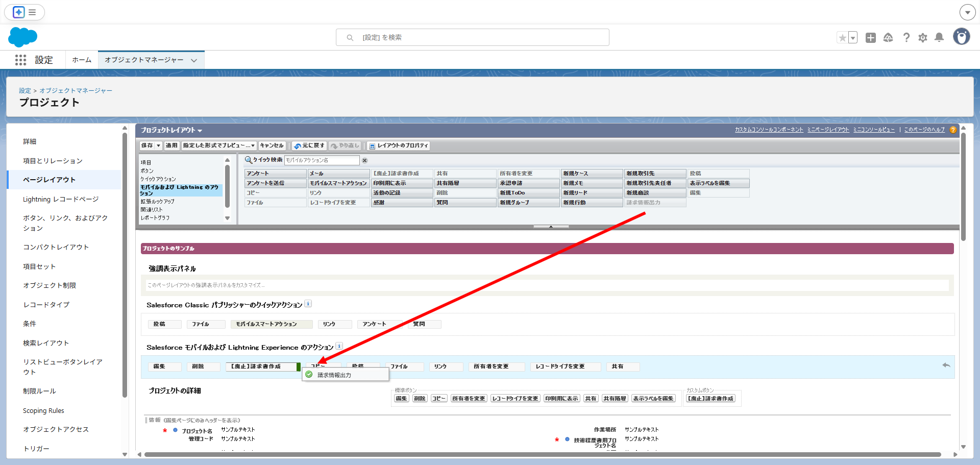Open 検索レイアウト in the sidebar
The width and height of the screenshot is (980, 465).
point(46,343)
